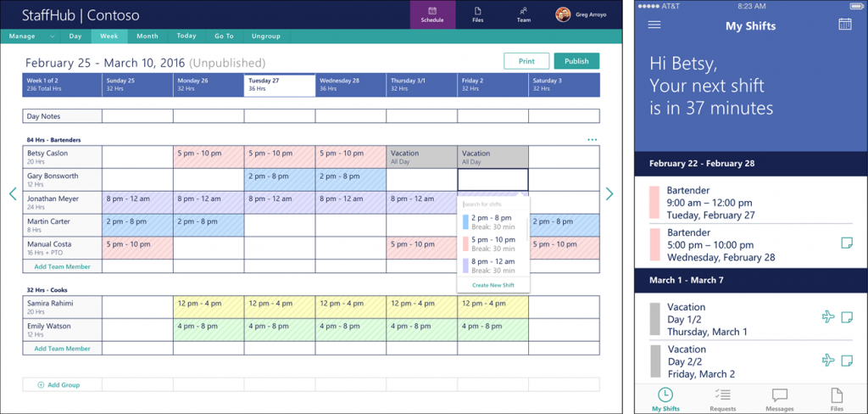Select Gary Bonsworth's Tuesday 2 pm shift
Image resolution: width=868 pixels, height=414 pixels.
tap(280, 180)
